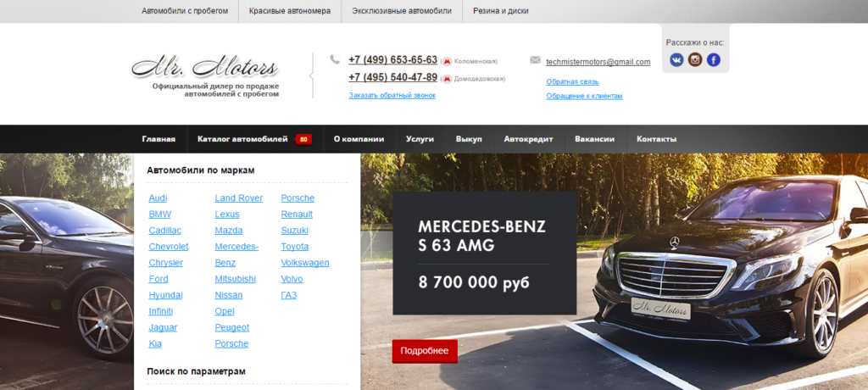Select Opel brand link
868x390 pixels.
click(225, 311)
